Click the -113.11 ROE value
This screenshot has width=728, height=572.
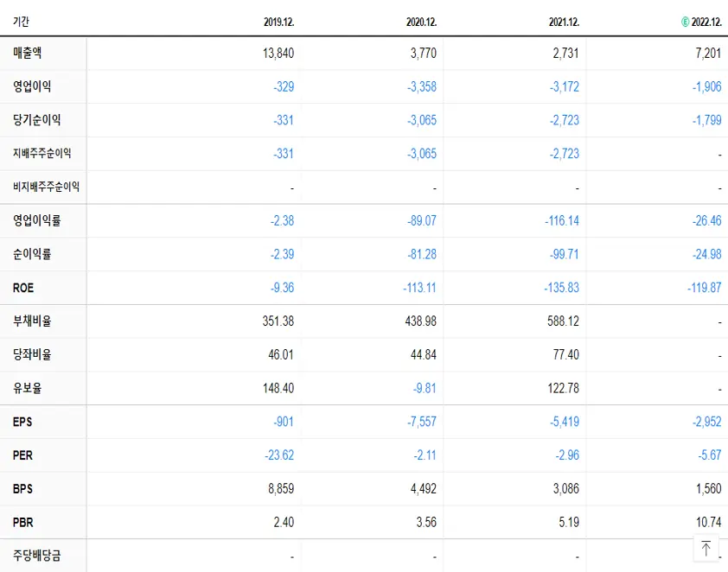click(419, 288)
